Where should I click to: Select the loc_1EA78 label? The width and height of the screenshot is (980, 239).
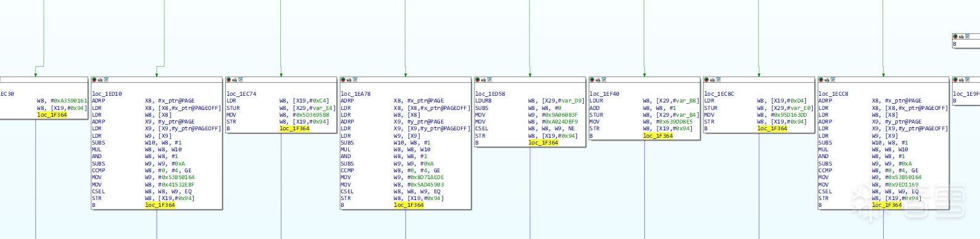355,94
